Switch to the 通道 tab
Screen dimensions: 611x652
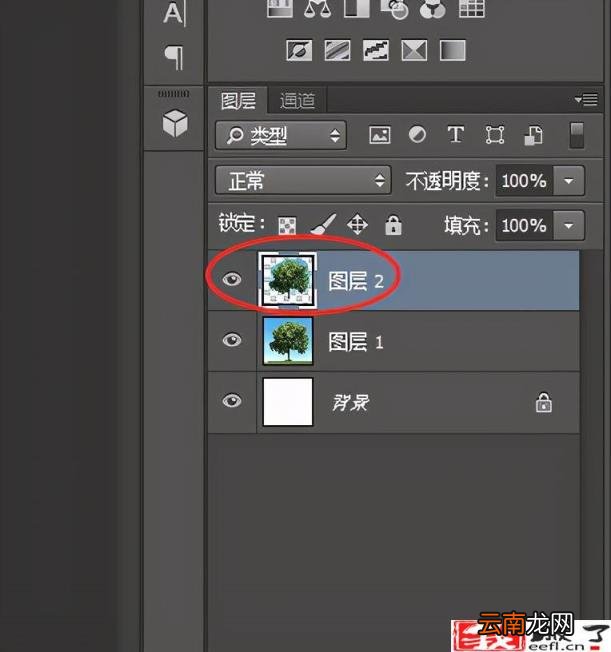tap(297, 101)
